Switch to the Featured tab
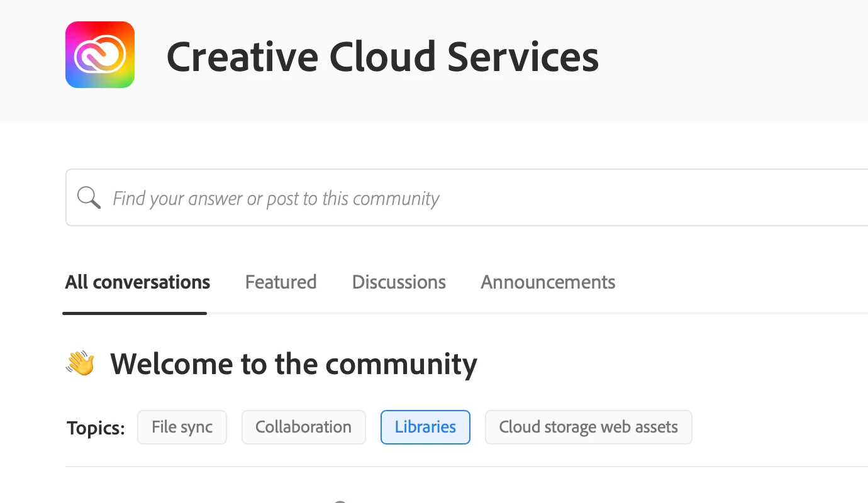Viewport: 868px width, 503px height. tap(281, 282)
